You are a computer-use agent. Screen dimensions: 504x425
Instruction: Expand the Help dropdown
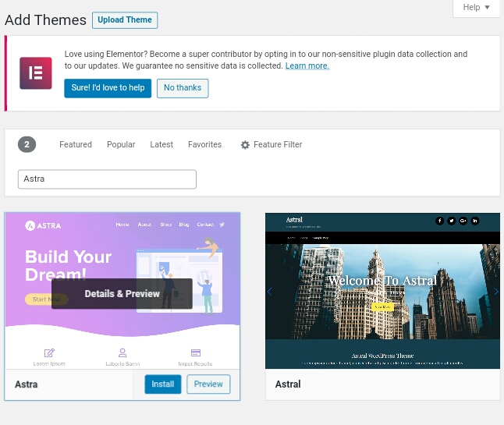pos(476,7)
